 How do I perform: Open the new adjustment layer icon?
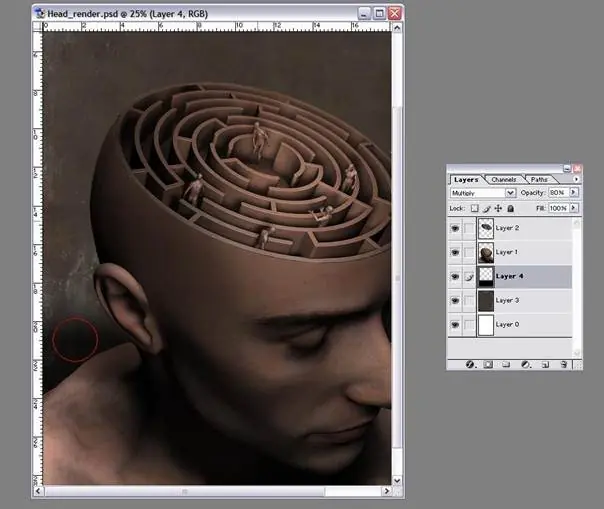(525, 365)
